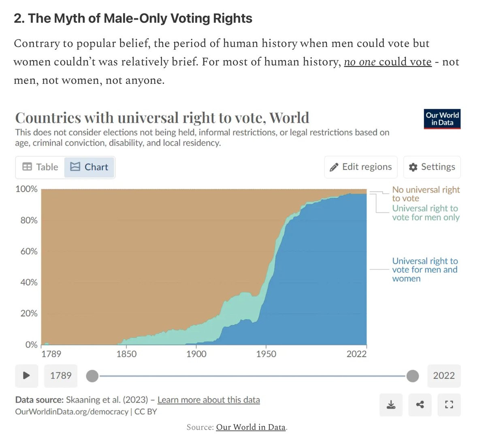
Task: Click the Edit regions pencil button
Action: click(x=360, y=167)
